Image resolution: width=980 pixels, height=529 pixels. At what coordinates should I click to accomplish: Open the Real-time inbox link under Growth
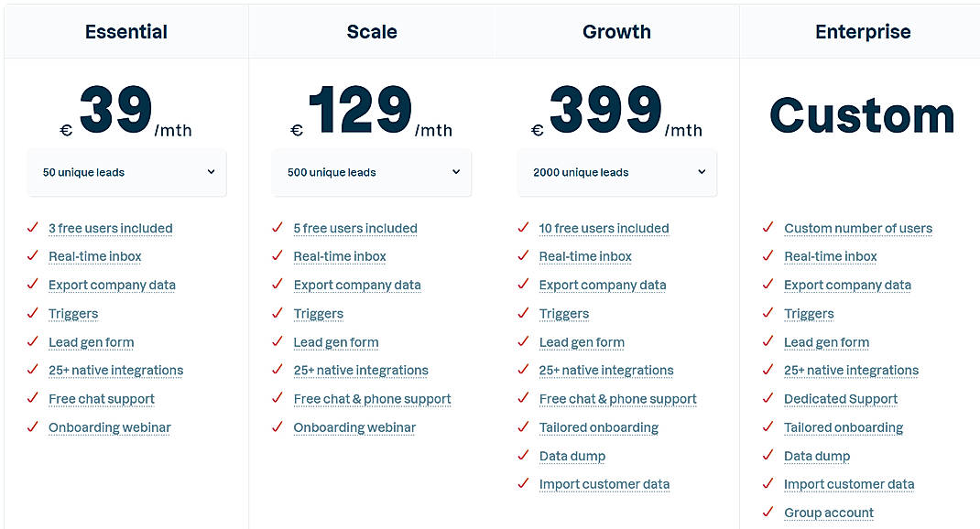(x=585, y=257)
